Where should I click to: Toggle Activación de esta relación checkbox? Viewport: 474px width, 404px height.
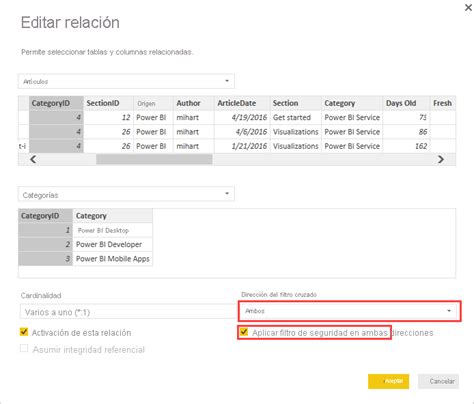tap(24, 332)
